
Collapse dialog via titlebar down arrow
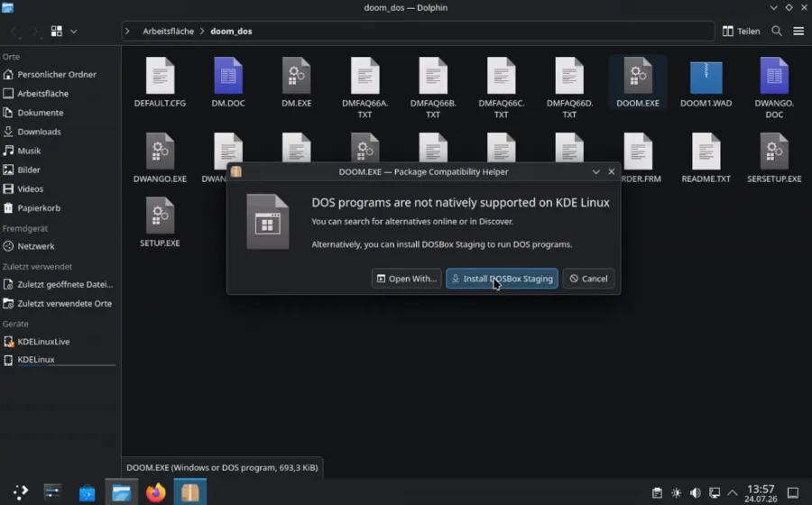pos(596,171)
